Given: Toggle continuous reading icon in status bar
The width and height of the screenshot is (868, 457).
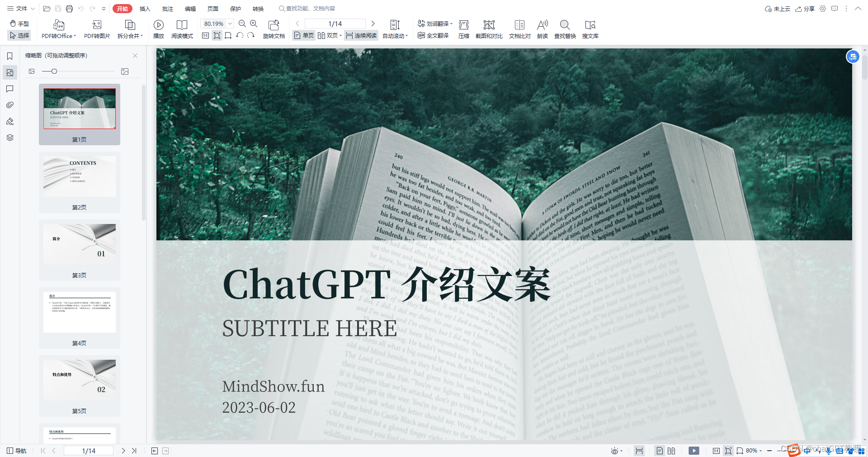Looking at the screenshot, I should pyautogui.click(x=639, y=451).
